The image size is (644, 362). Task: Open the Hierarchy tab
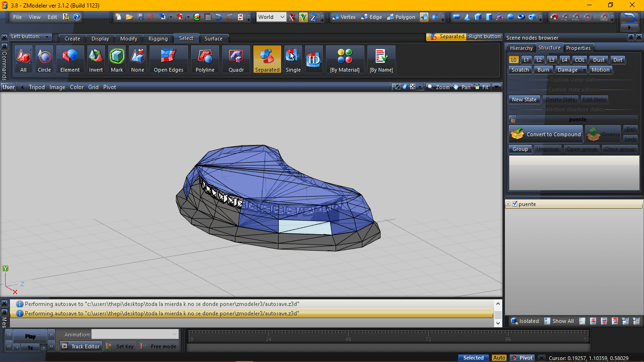tap(521, 48)
